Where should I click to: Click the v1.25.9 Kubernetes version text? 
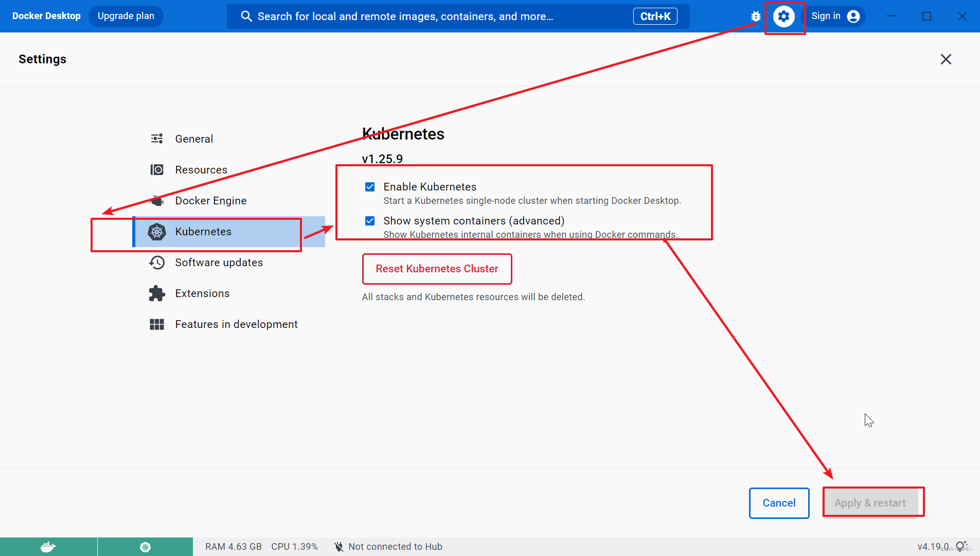382,159
